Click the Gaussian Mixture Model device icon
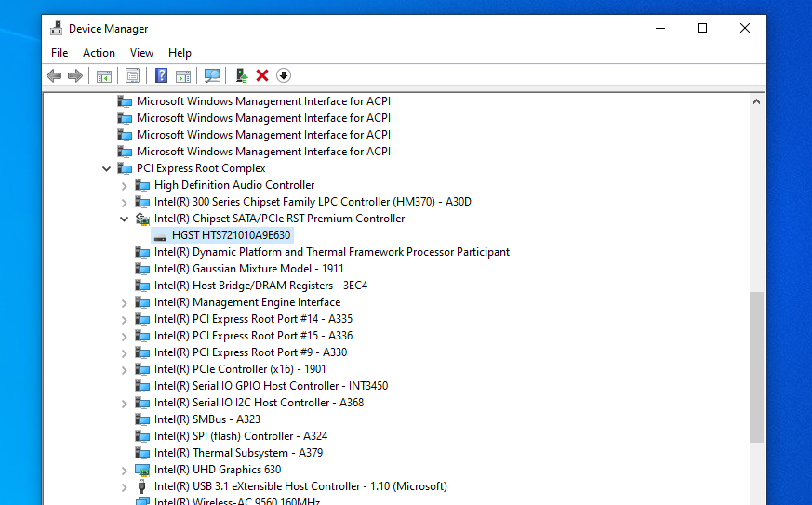Viewport: 812px width, 505px height. pyautogui.click(x=142, y=269)
